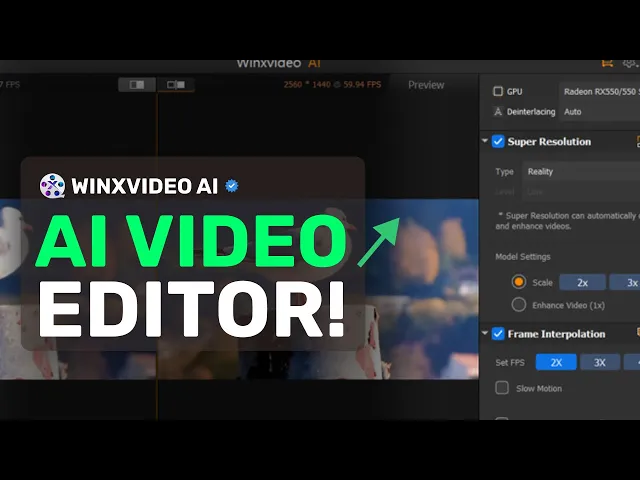Click the Super Resolution description note
This screenshot has height=480, width=640.
[x=567, y=221]
